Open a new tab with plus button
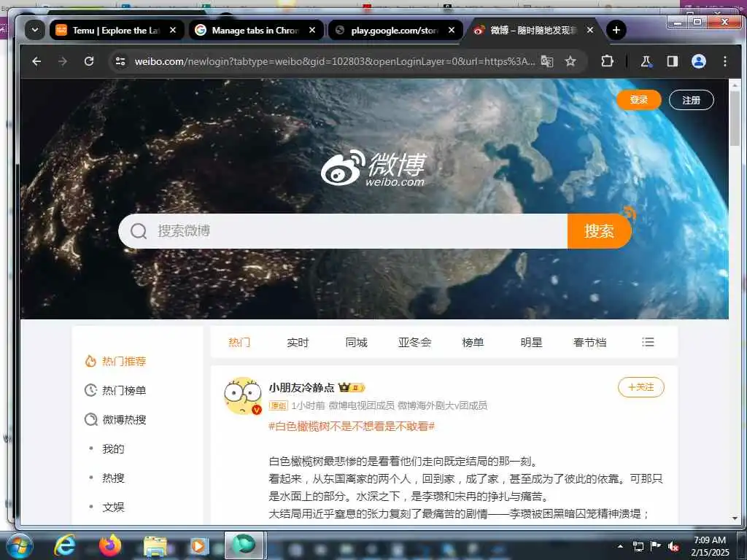The width and height of the screenshot is (747, 560). [616, 30]
